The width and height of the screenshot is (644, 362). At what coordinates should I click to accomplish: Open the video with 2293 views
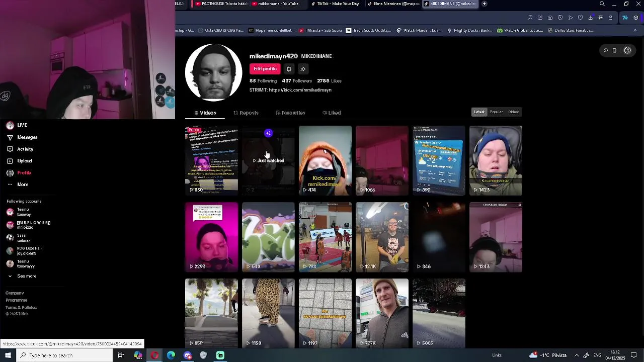211,237
